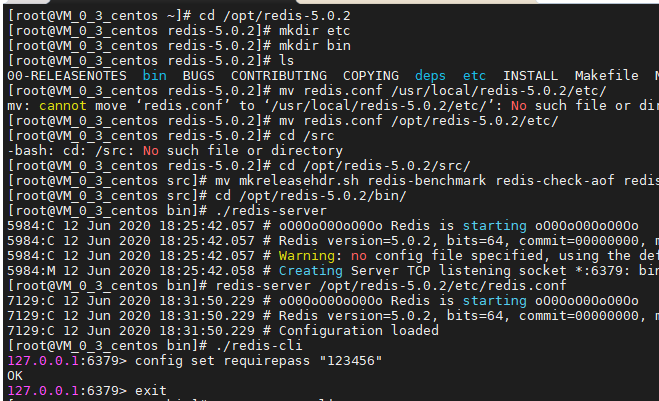Screen dimensions: 659x401
Task: Click the 'ls' command
Action: 287,61
